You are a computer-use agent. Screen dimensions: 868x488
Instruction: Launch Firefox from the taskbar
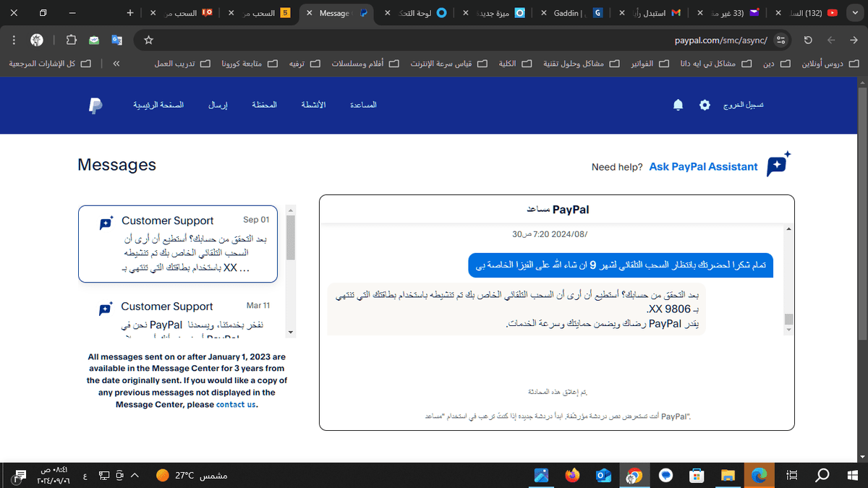pos(572,476)
